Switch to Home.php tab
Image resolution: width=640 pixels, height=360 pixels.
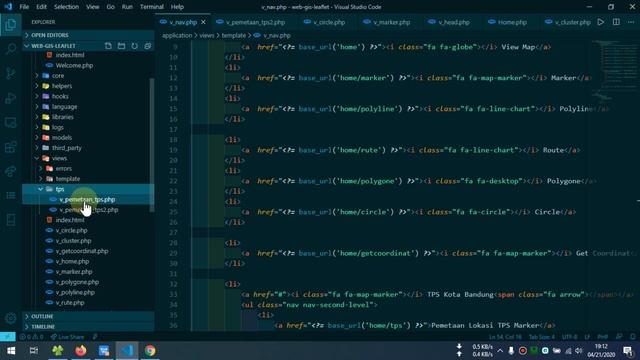512,22
